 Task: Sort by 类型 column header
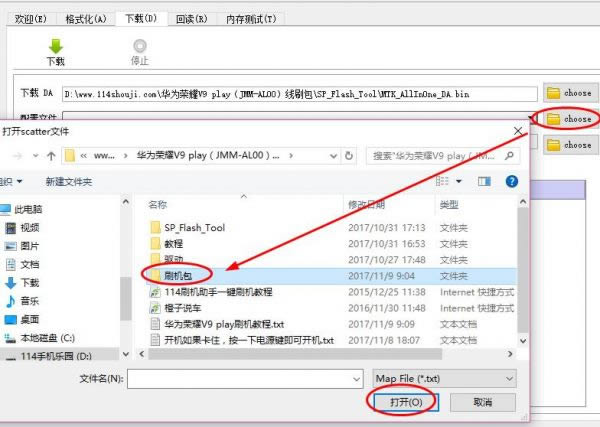click(x=449, y=205)
